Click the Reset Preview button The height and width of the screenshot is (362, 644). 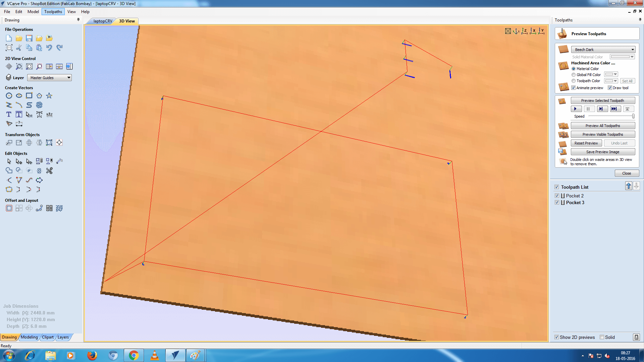tap(586, 143)
